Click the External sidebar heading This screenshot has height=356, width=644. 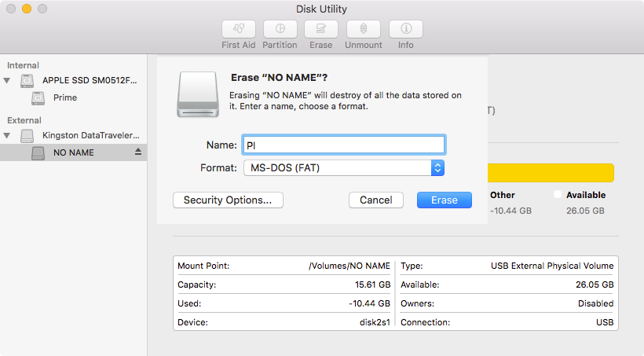pos(24,120)
